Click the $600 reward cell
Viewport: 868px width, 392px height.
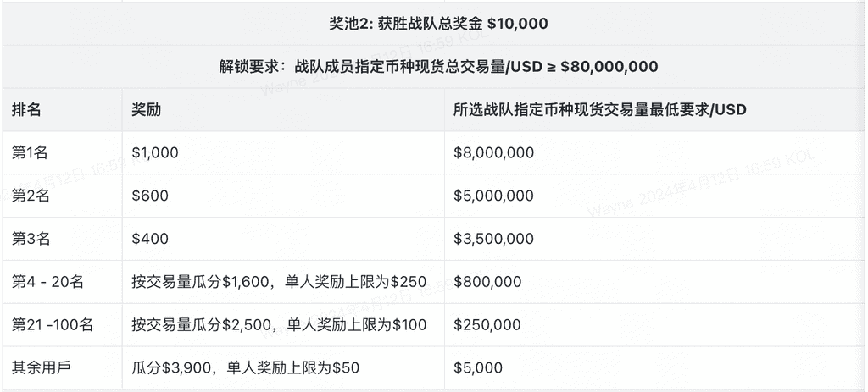(x=150, y=196)
